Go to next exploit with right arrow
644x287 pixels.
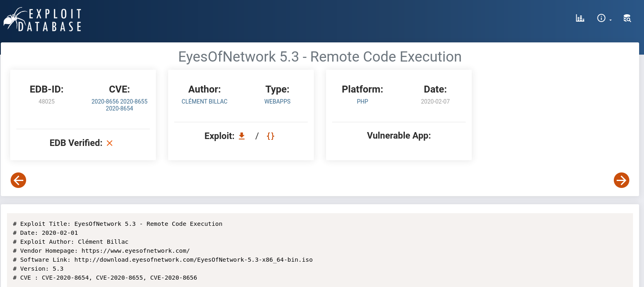click(x=622, y=180)
